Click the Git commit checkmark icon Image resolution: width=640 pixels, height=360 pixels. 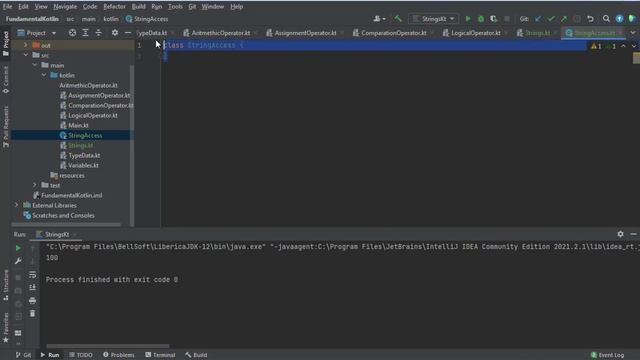(x=551, y=19)
